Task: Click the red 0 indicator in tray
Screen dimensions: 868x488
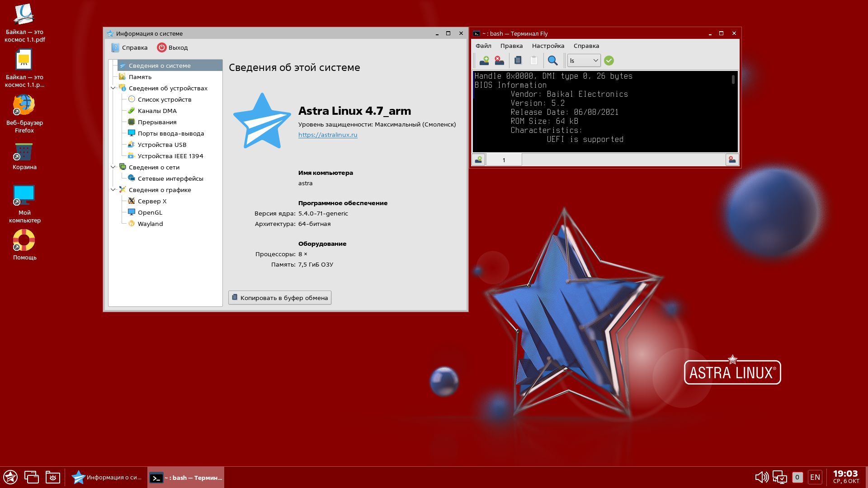Action: [x=797, y=477]
